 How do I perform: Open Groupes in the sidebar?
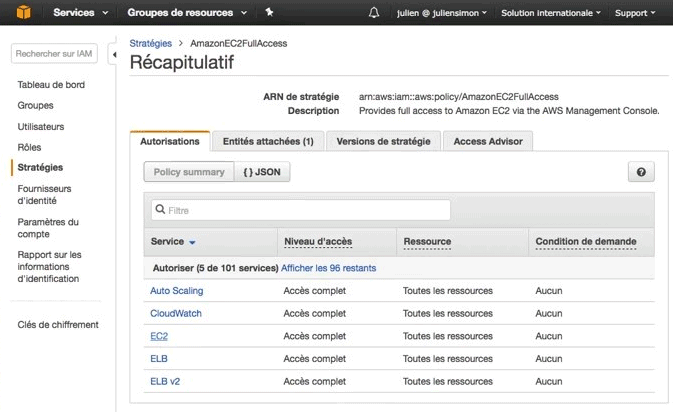(x=36, y=105)
